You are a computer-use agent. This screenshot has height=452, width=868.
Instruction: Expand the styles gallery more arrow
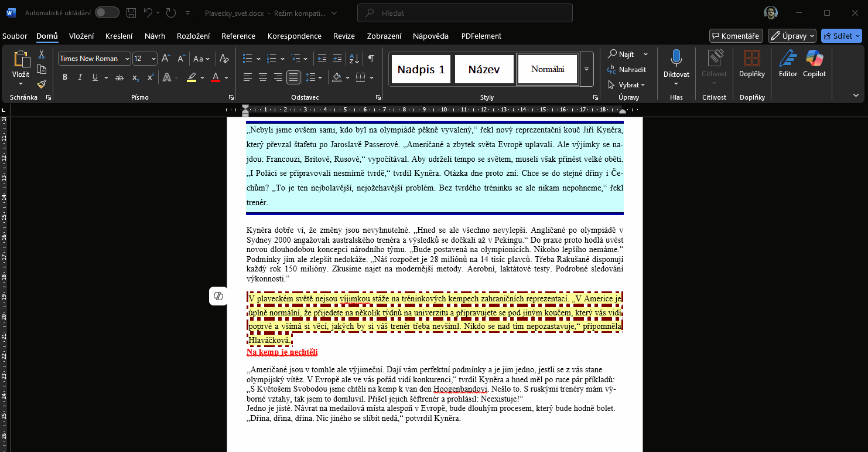pyautogui.click(x=586, y=69)
